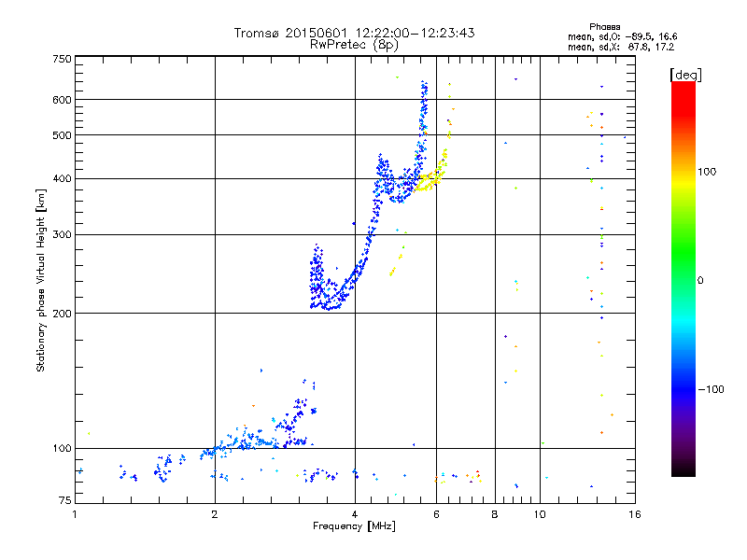Click the x-axis tick label '4'
The height and width of the screenshot is (560, 747).
355,514
